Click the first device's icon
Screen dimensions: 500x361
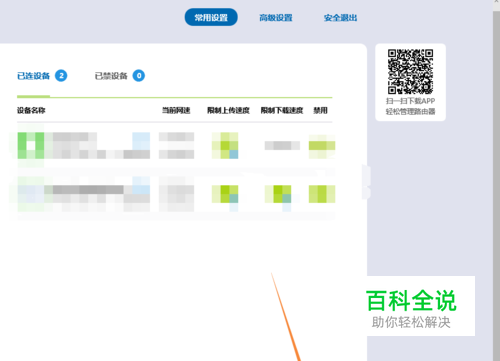tap(31, 145)
